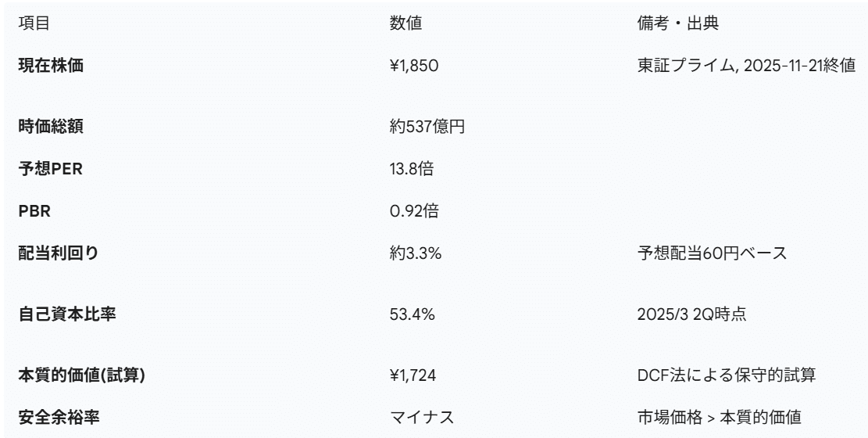Click the 0.92倍 value cell

tap(412, 210)
